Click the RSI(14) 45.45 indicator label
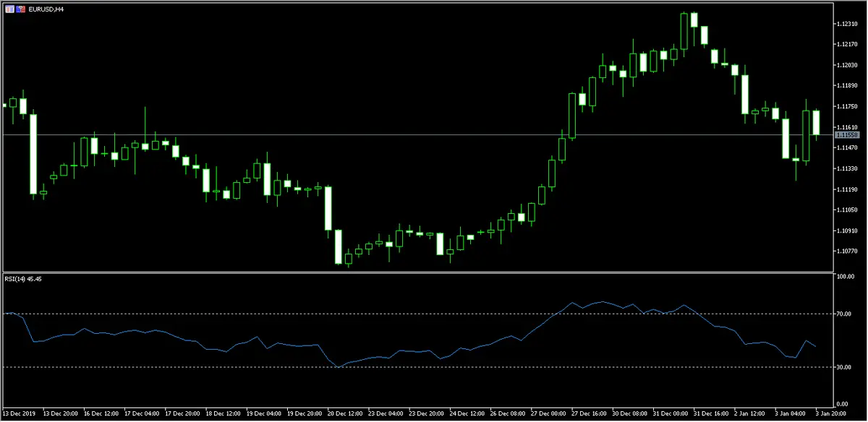The height and width of the screenshot is (422, 868). [23, 280]
